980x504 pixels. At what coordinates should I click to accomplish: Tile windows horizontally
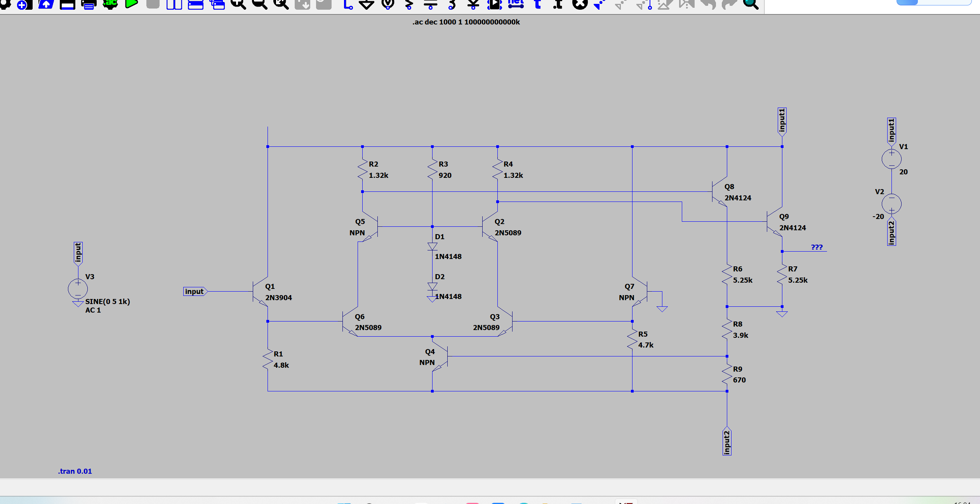pyautogui.click(x=195, y=4)
